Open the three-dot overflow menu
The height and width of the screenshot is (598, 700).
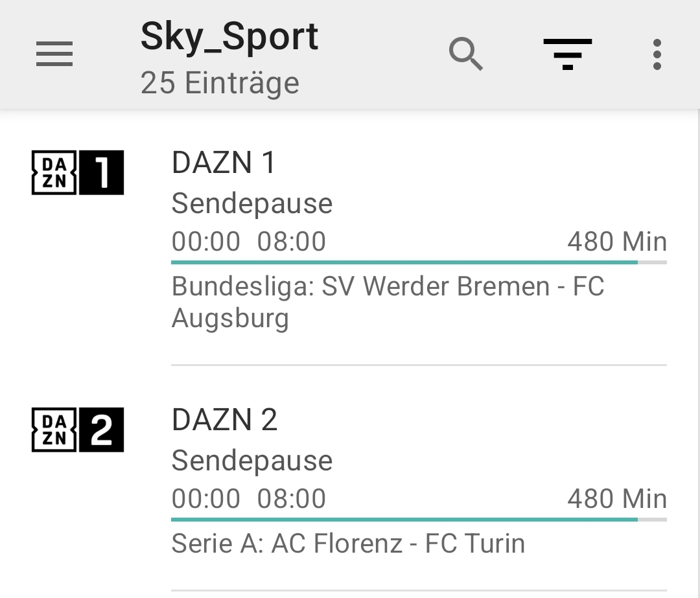click(657, 54)
